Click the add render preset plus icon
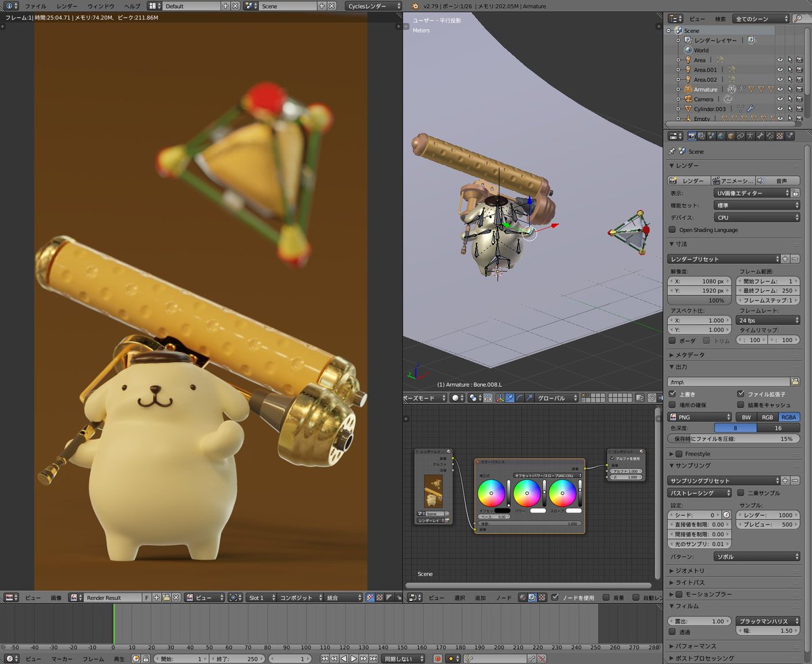Image resolution: width=812 pixels, height=664 pixels. [x=786, y=259]
